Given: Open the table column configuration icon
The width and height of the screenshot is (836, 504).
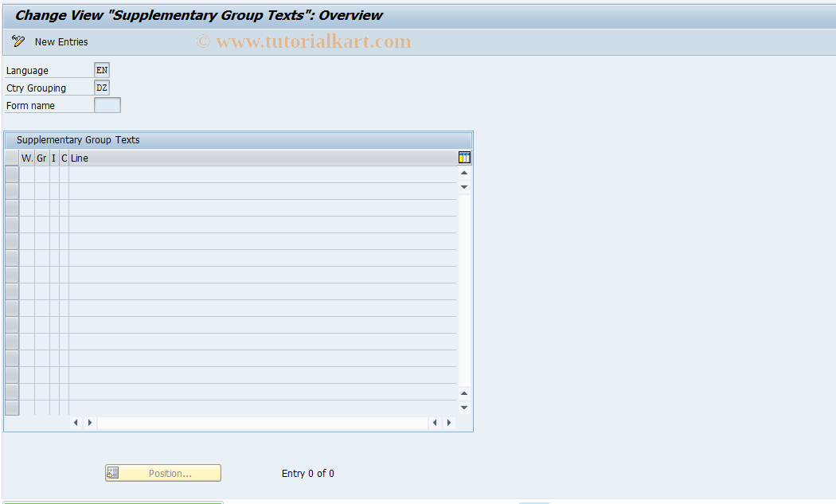Looking at the screenshot, I should [464, 158].
